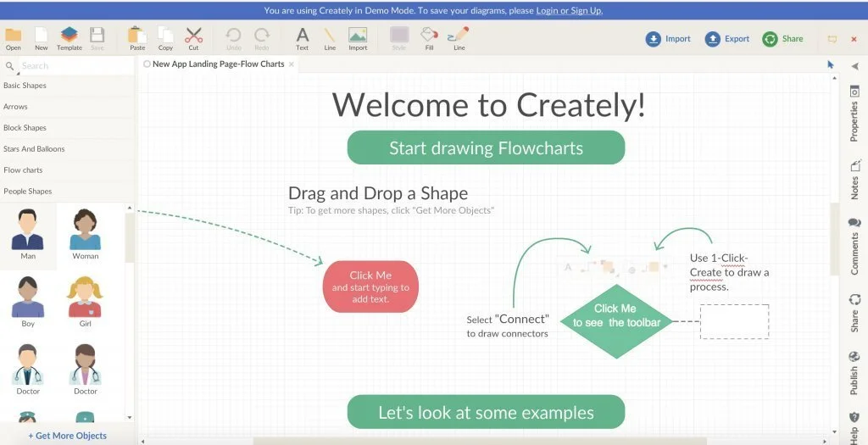Click the Open folder icon
The image size is (868, 445).
click(14, 36)
